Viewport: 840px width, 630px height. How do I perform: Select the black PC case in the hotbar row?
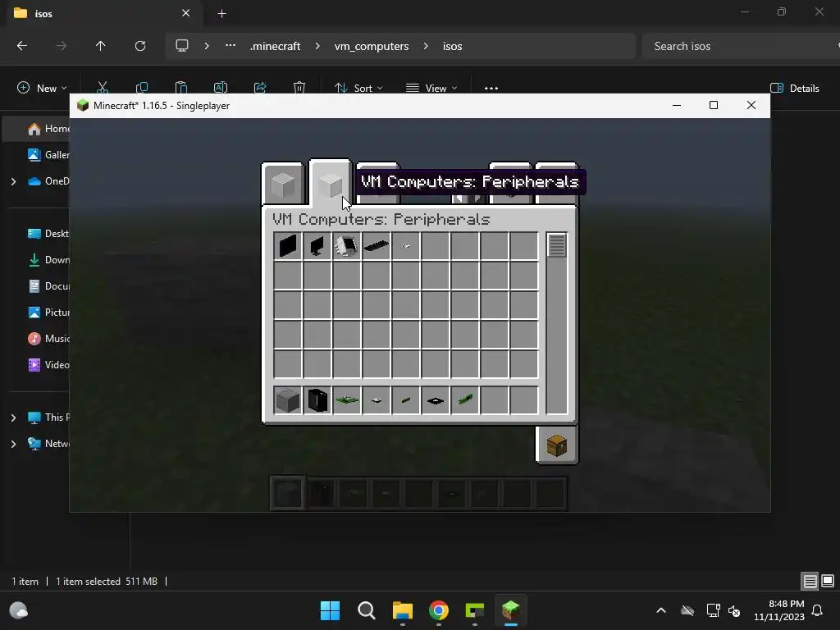click(x=317, y=400)
